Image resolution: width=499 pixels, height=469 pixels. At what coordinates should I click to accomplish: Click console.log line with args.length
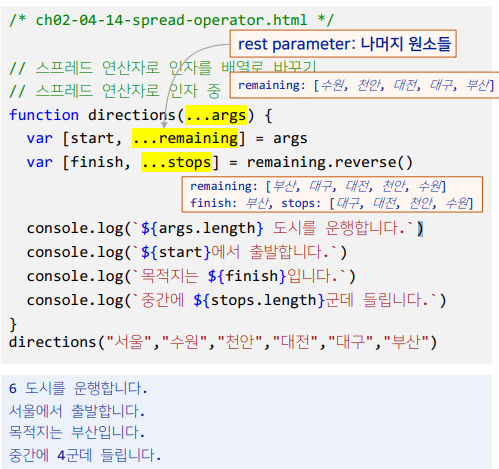pos(225,229)
